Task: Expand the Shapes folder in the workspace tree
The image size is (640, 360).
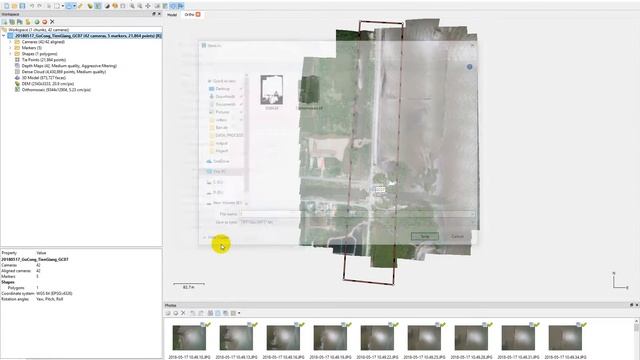Action: click(x=10, y=53)
